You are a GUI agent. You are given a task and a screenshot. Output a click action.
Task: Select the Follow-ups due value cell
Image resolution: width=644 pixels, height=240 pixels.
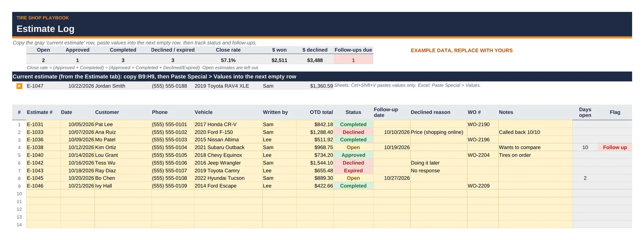tap(353, 60)
